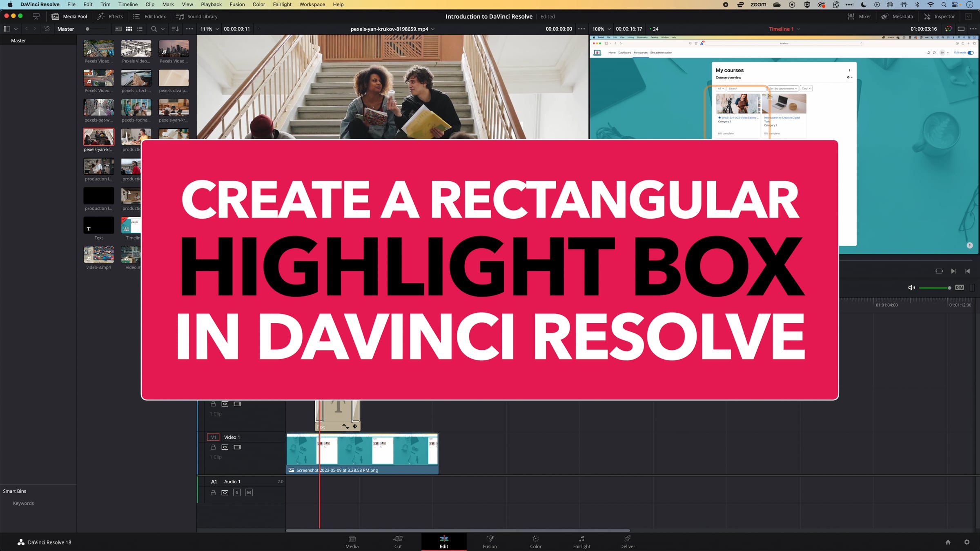This screenshot has width=980, height=551.
Task: Jump to next clip in timeline viewer
Action: tap(953, 271)
